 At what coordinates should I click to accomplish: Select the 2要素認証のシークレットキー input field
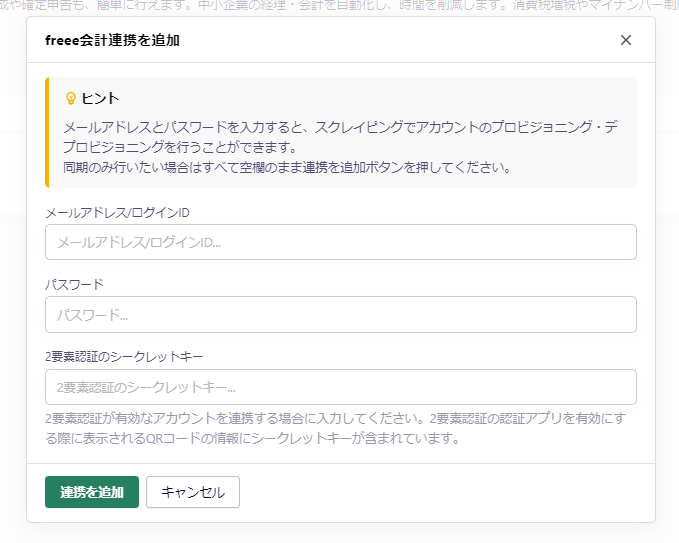pos(340,387)
